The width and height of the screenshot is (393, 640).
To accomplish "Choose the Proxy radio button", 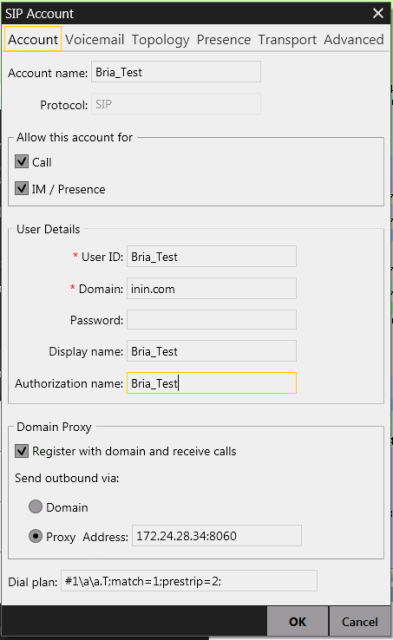I will (36, 536).
